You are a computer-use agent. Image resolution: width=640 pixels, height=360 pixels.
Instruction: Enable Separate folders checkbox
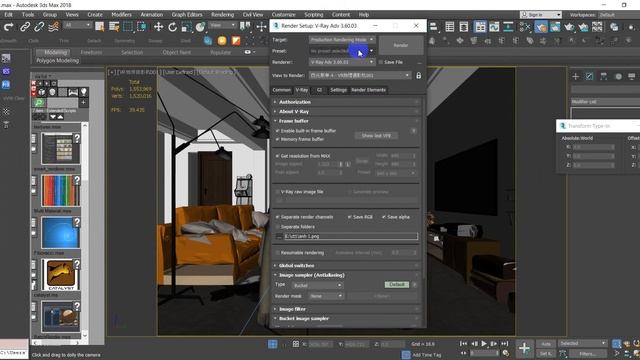click(x=278, y=227)
